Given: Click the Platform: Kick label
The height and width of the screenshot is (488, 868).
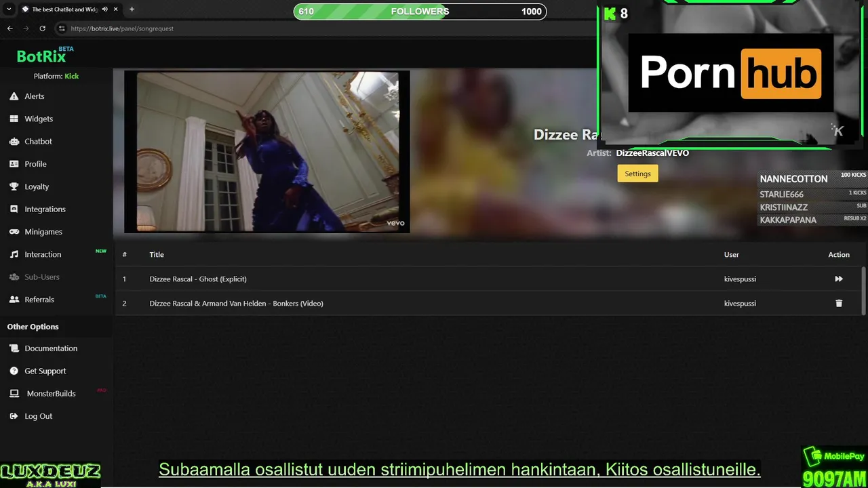Looking at the screenshot, I should [x=56, y=76].
